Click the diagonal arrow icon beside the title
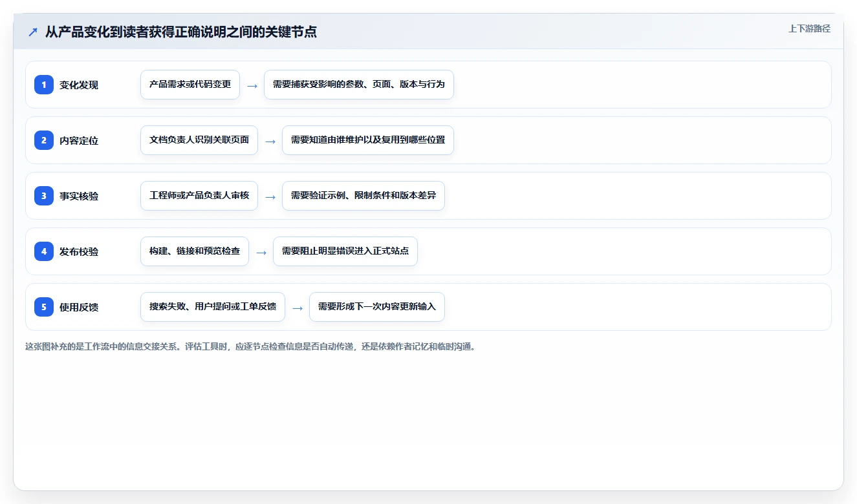The image size is (857, 504). 33,32
